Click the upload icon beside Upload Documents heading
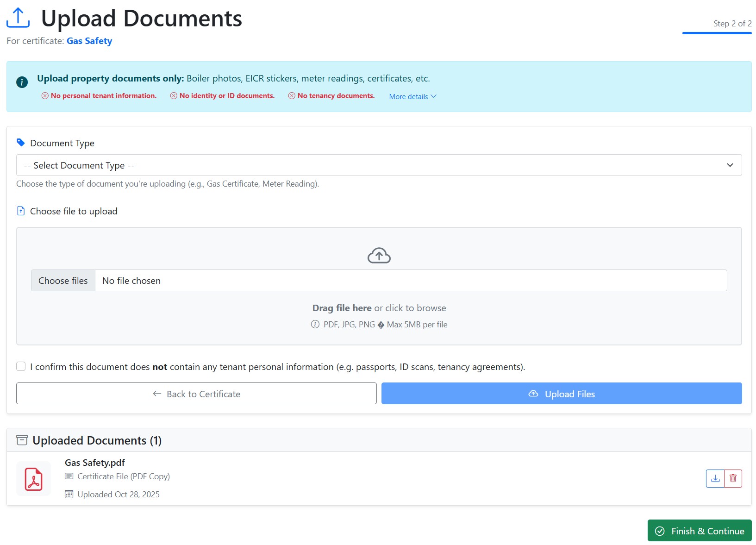 18,18
